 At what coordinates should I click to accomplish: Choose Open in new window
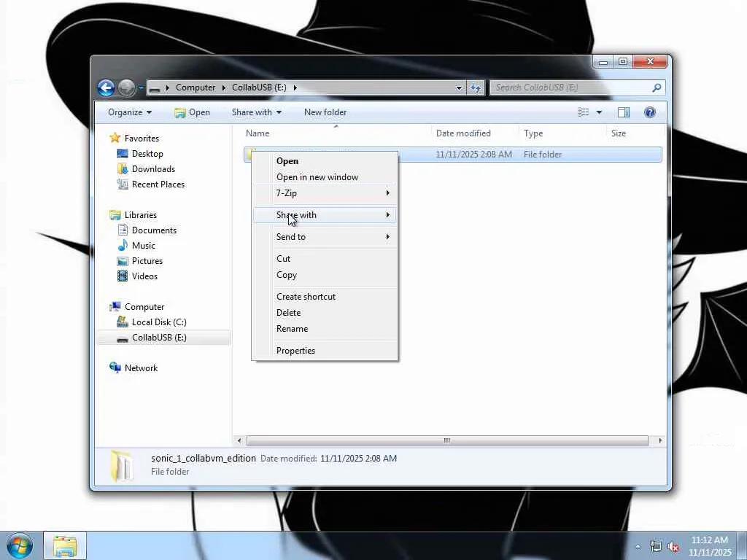pos(325,177)
